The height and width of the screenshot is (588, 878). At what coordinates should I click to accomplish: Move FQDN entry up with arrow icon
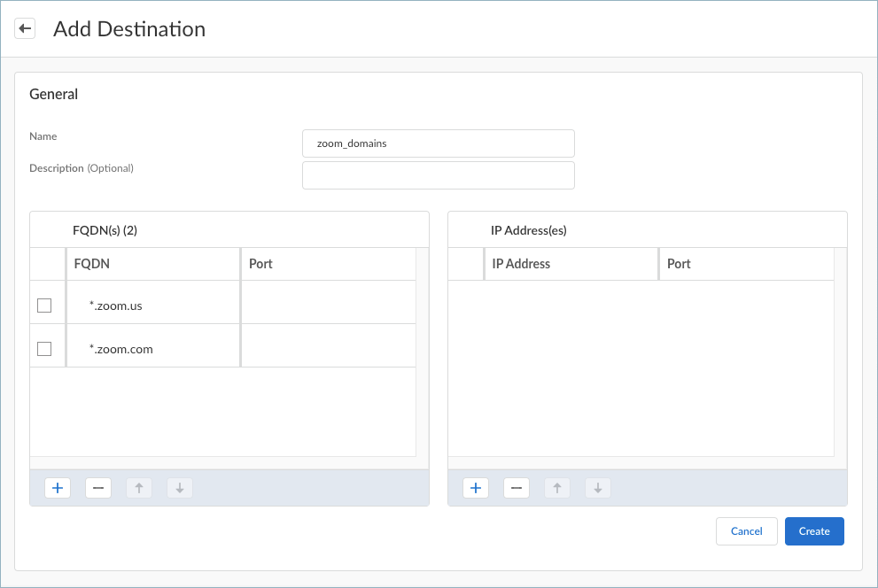pyautogui.click(x=139, y=488)
